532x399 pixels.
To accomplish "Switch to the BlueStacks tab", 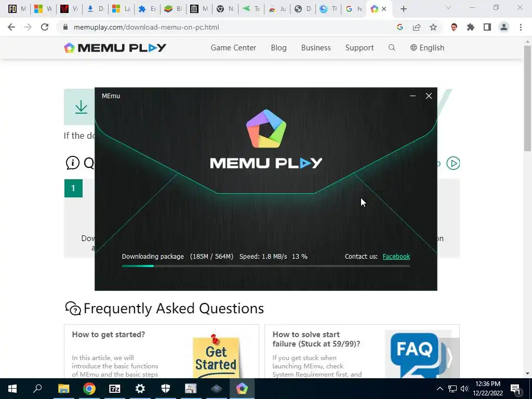I will pyautogui.click(x=172, y=9).
